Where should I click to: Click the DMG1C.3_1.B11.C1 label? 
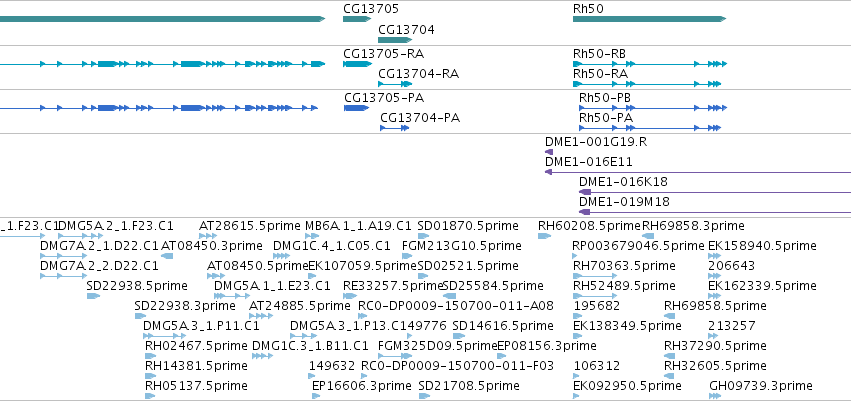tap(310, 346)
